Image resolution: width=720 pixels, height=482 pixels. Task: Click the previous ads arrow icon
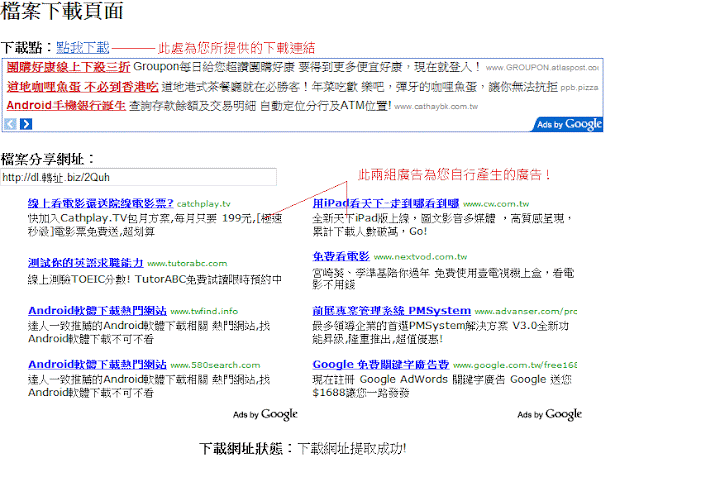click(x=10, y=124)
